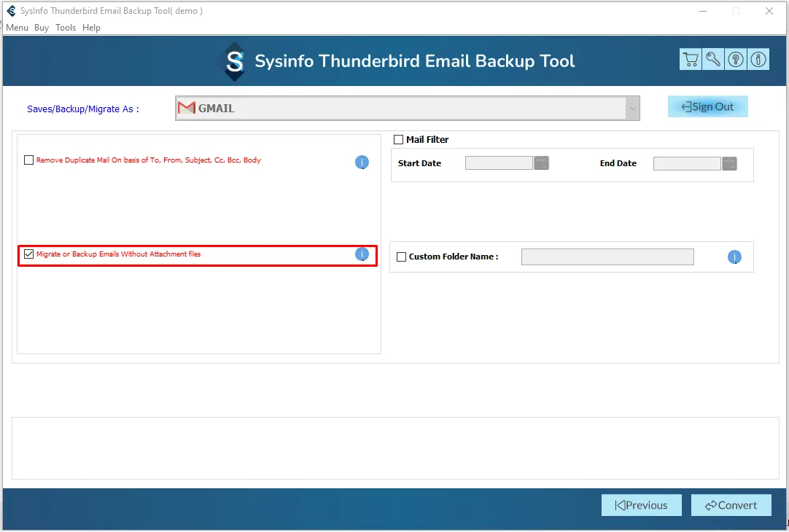Click the header about info icon
Viewport: 789px width, 532px height.
[x=758, y=60]
